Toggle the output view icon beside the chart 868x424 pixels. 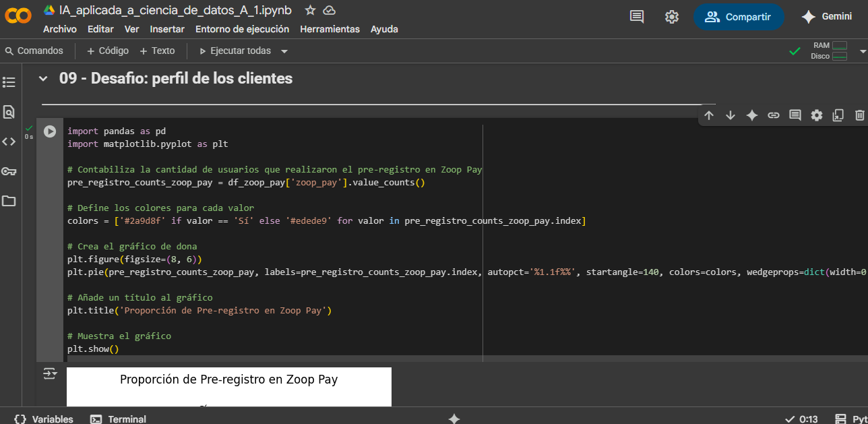click(x=50, y=373)
